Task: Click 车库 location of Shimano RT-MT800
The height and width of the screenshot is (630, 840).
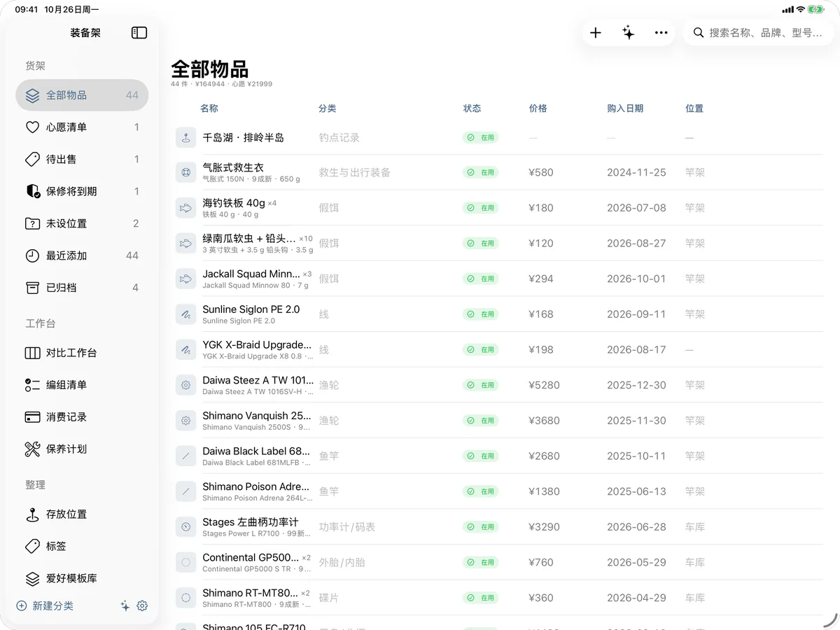Action: (x=694, y=598)
